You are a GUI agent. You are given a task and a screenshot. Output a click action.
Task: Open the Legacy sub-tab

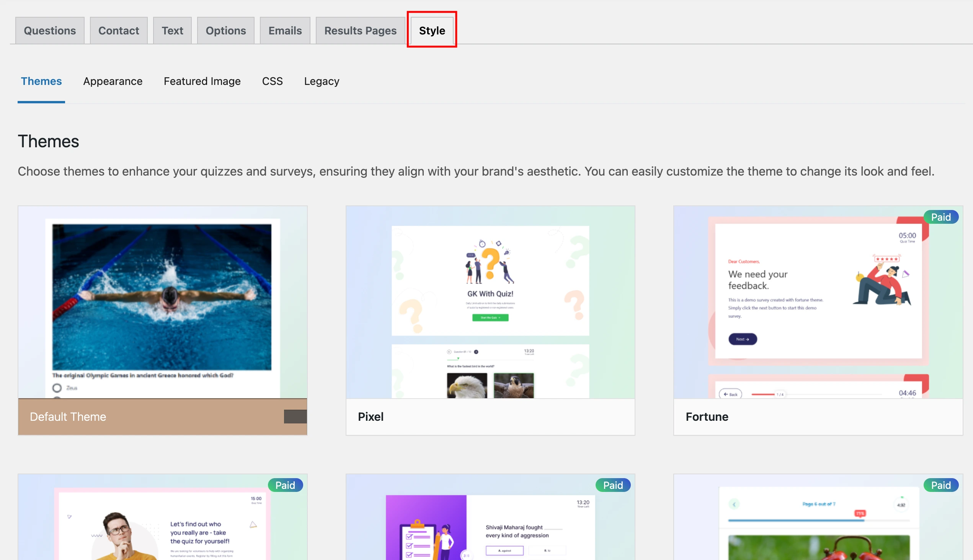pos(322,81)
